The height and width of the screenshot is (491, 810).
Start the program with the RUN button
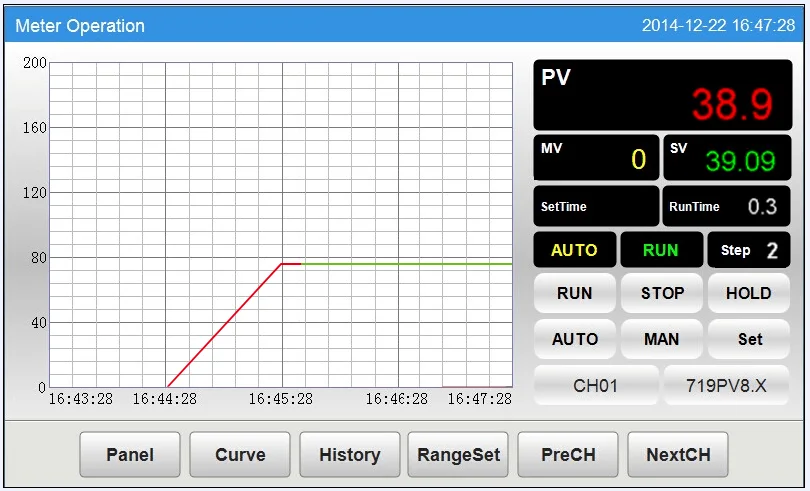(574, 293)
